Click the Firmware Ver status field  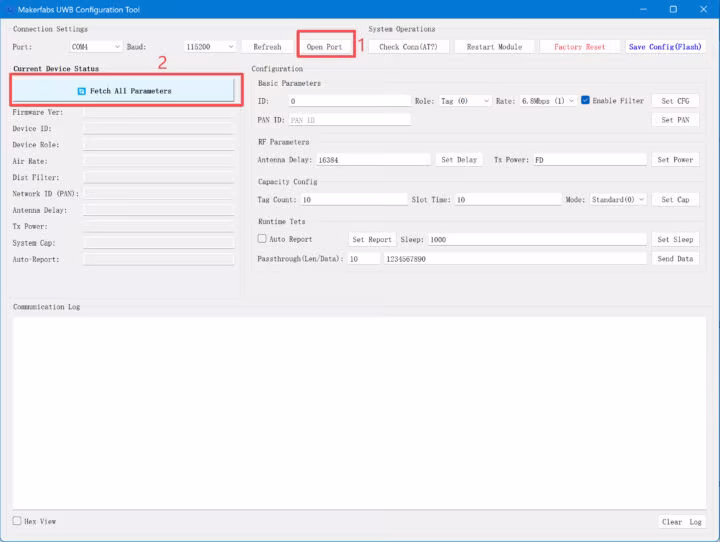(x=158, y=112)
